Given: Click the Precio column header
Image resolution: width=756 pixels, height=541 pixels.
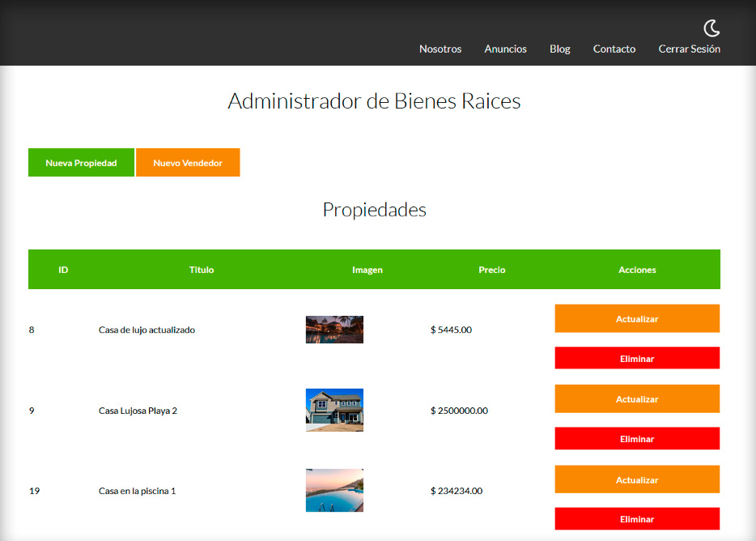Looking at the screenshot, I should click(491, 270).
